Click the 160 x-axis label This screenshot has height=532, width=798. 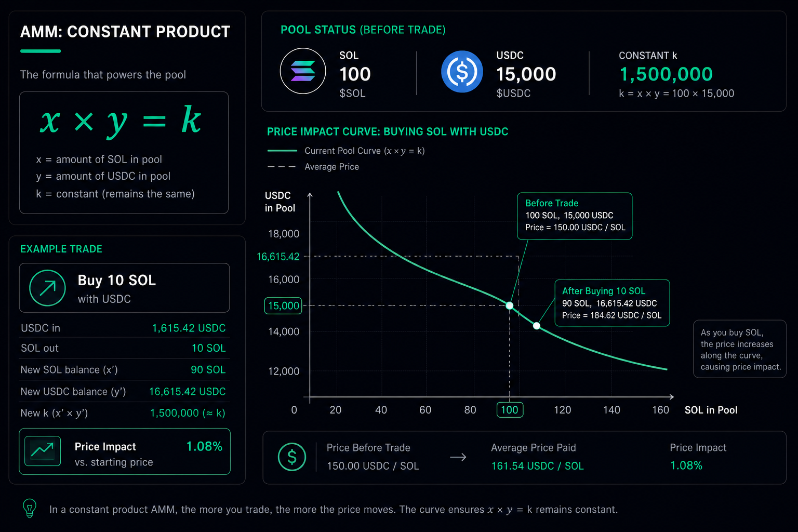(x=660, y=410)
